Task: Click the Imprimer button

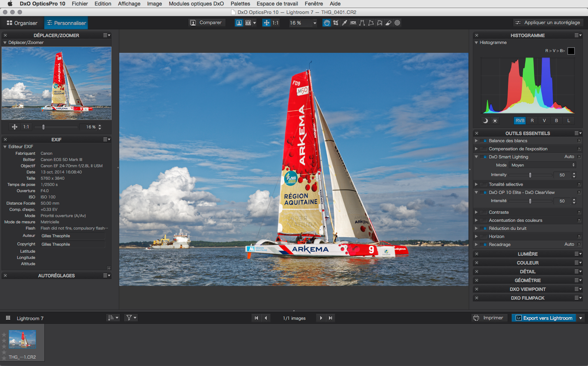Action: coord(489,318)
